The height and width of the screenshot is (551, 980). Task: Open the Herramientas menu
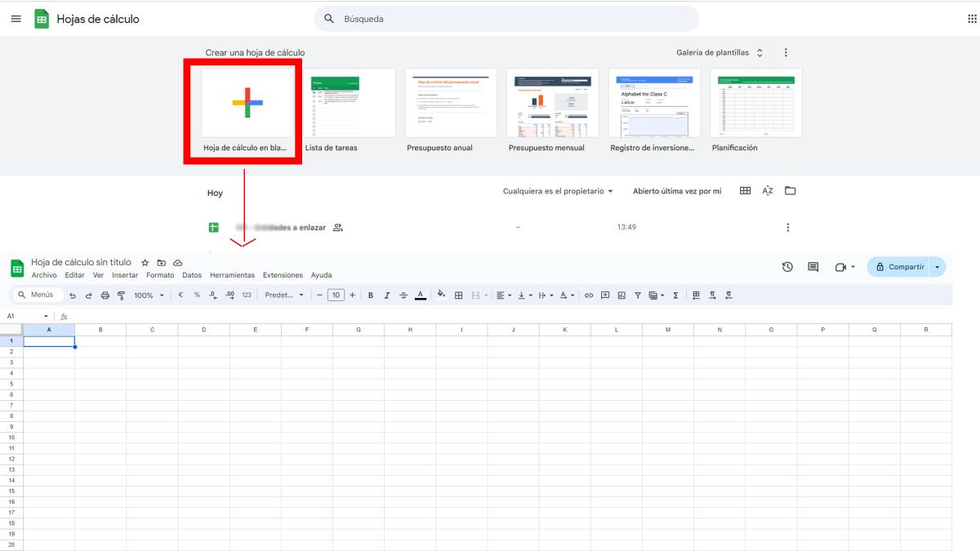pyautogui.click(x=232, y=275)
